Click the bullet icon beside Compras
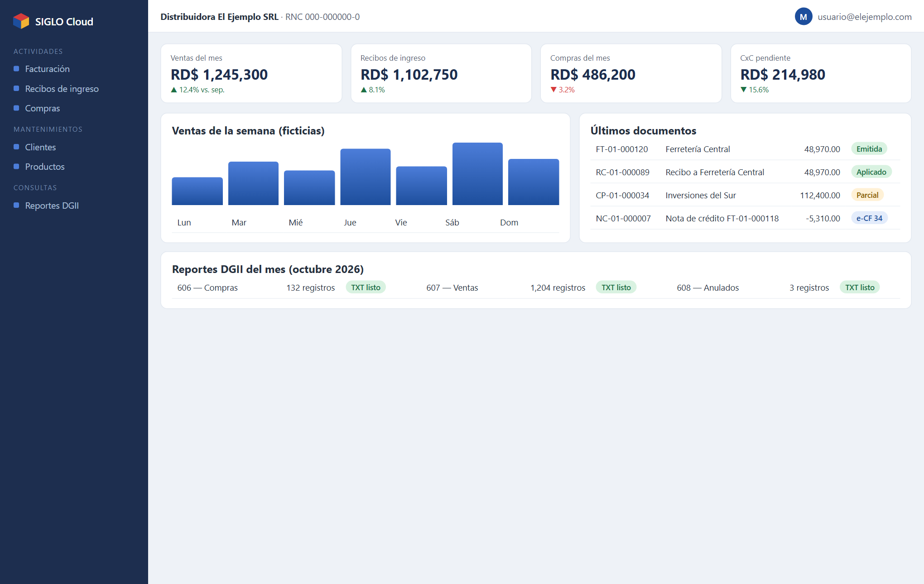 click(16, 108)
